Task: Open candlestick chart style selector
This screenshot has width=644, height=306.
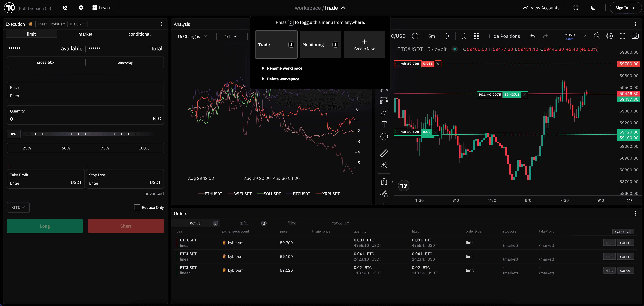Action: 448,36
